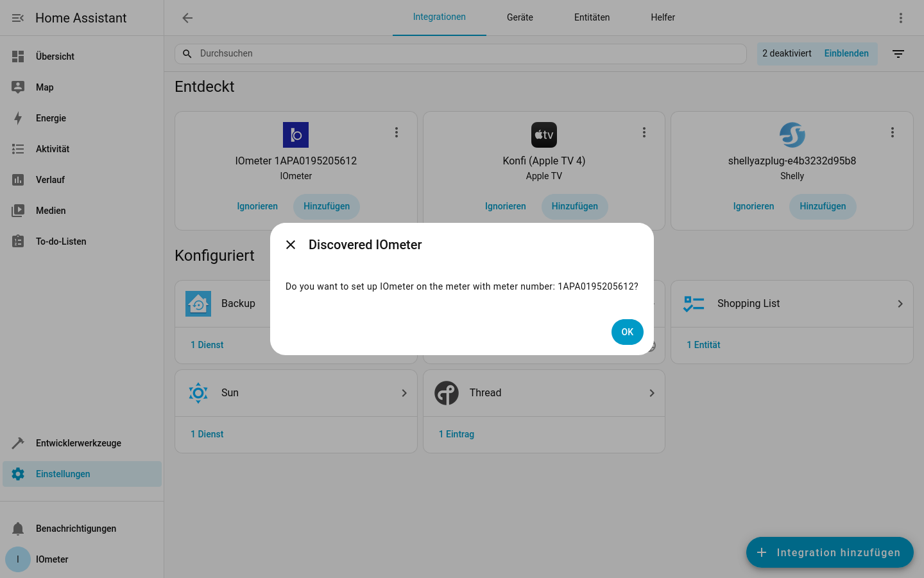Switch to the Geräte tab
This screenshot has height=578, width=924.
pyautogui.click(x=520, y=17)
